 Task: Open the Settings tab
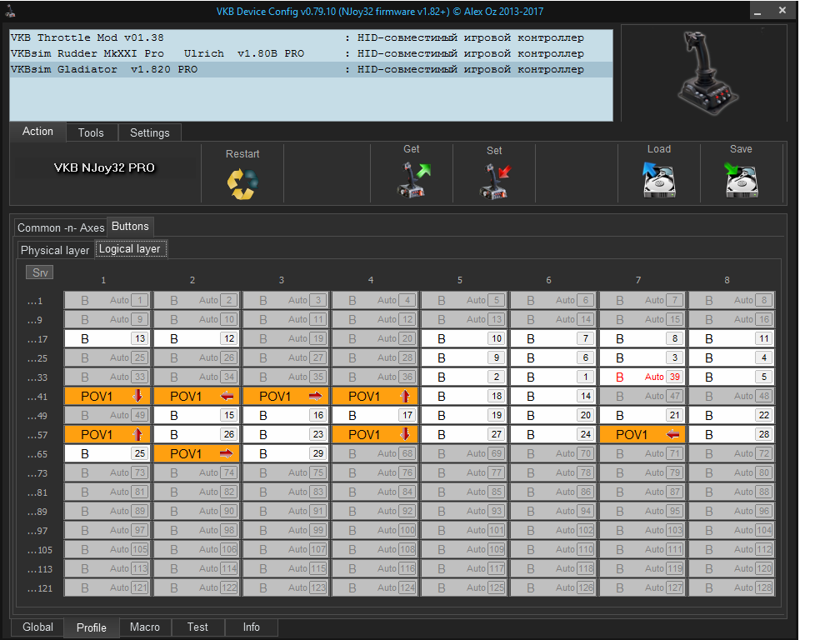tap(149, 132)
